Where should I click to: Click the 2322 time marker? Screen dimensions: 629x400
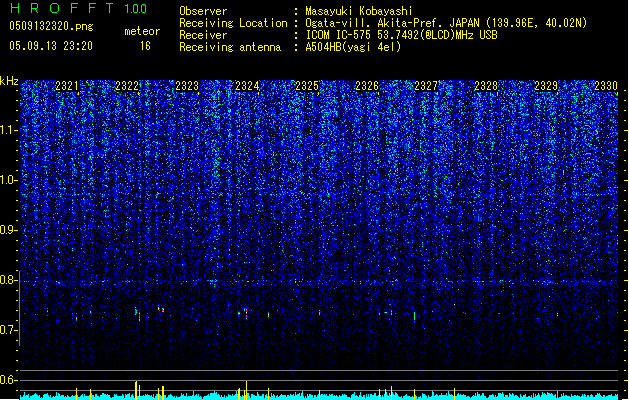[127, 86]
